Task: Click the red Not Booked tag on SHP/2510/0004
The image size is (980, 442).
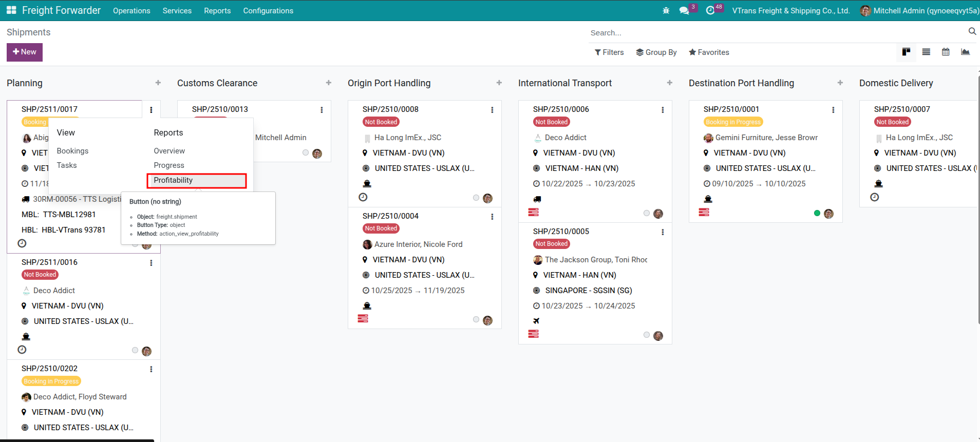Action: pyautogui.click(x=381, y=228)
